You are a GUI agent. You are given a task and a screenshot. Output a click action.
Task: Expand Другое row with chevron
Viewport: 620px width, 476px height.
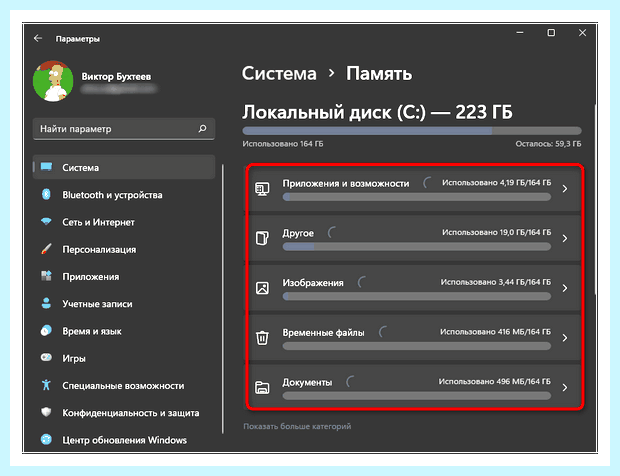[565, 238]
